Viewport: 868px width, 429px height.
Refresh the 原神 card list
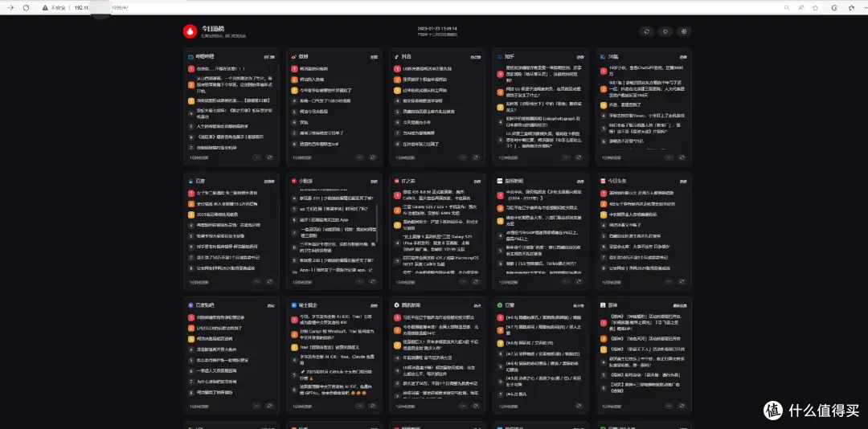point(682,406)
